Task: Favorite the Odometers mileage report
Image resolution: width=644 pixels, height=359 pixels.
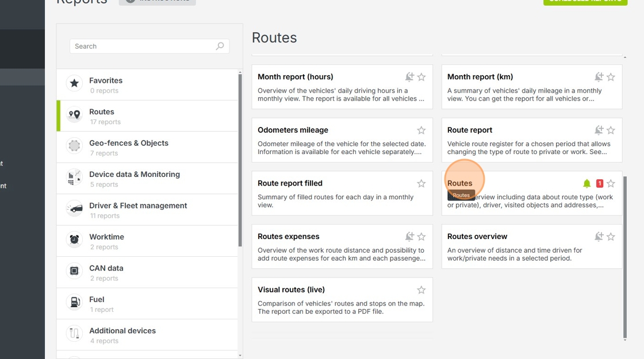Action: (421, 130)
